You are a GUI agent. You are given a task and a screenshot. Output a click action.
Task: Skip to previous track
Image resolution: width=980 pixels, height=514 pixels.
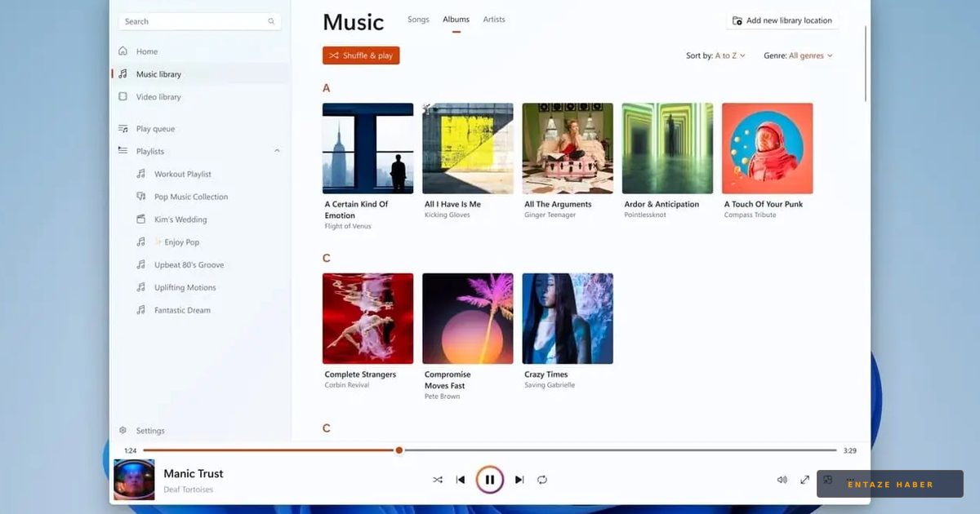click(x=461, y=480)
